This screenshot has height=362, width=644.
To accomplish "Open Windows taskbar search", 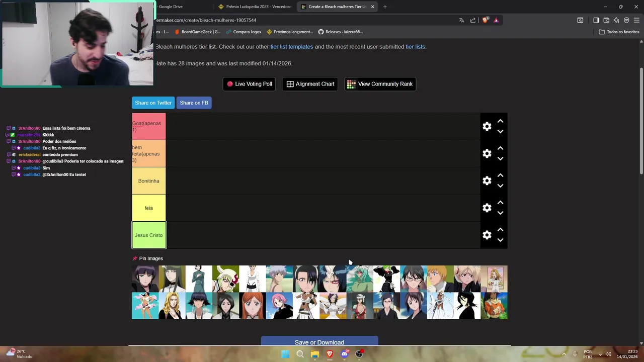I will [x=300, y=354].
